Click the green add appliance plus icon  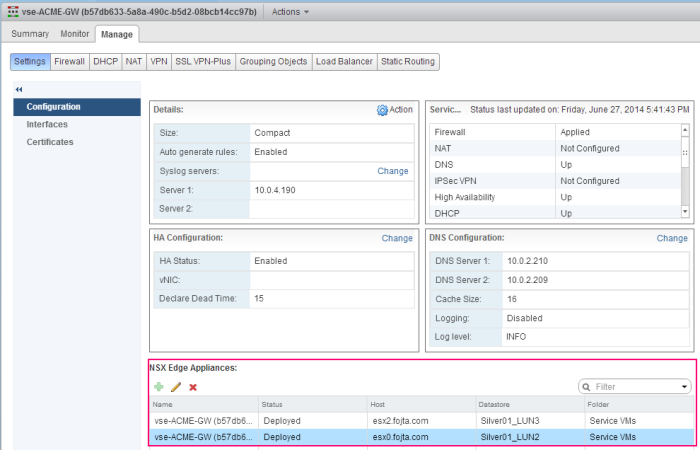coord(158,387)
